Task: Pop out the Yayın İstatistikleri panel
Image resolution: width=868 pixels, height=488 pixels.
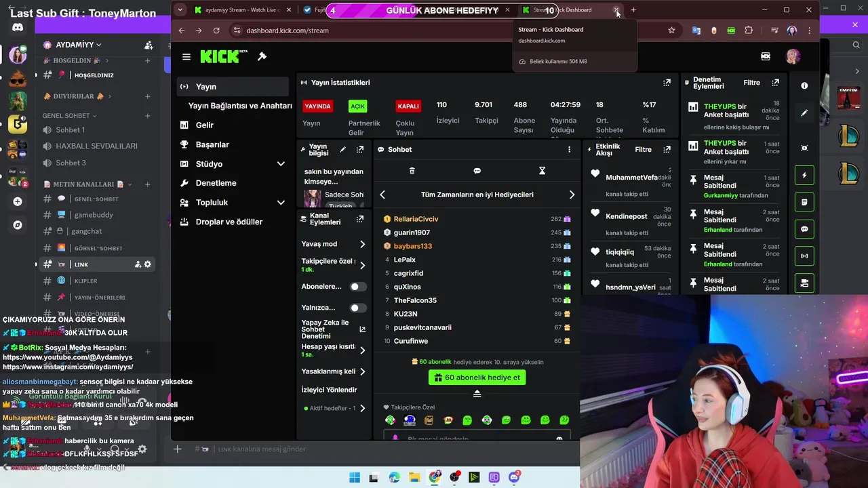Action: pyautogui.click(x=667, y=83)
